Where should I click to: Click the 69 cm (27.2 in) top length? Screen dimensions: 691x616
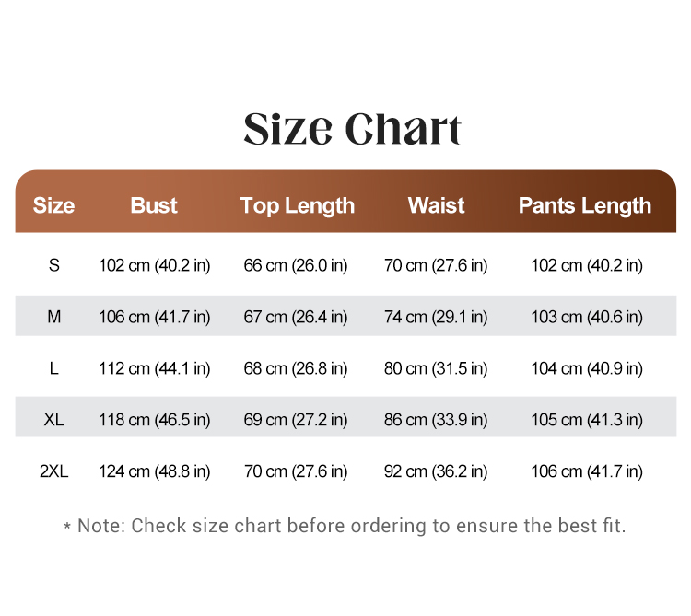point(296,420)
